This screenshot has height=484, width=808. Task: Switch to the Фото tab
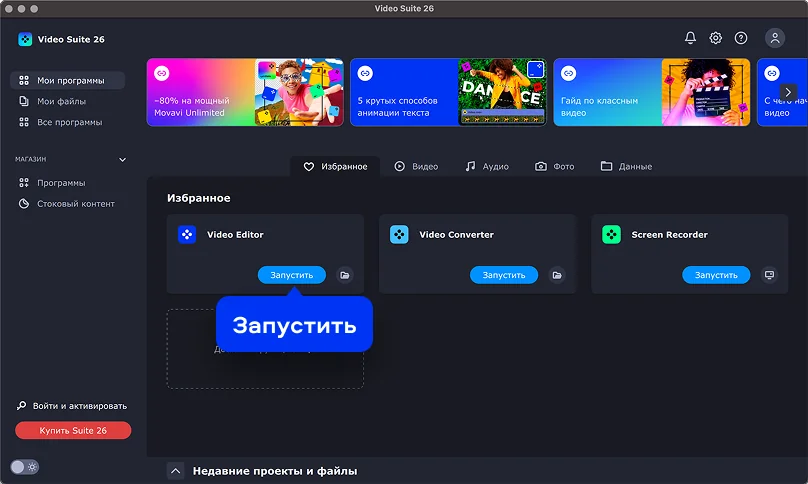click(x=555, y=166)
